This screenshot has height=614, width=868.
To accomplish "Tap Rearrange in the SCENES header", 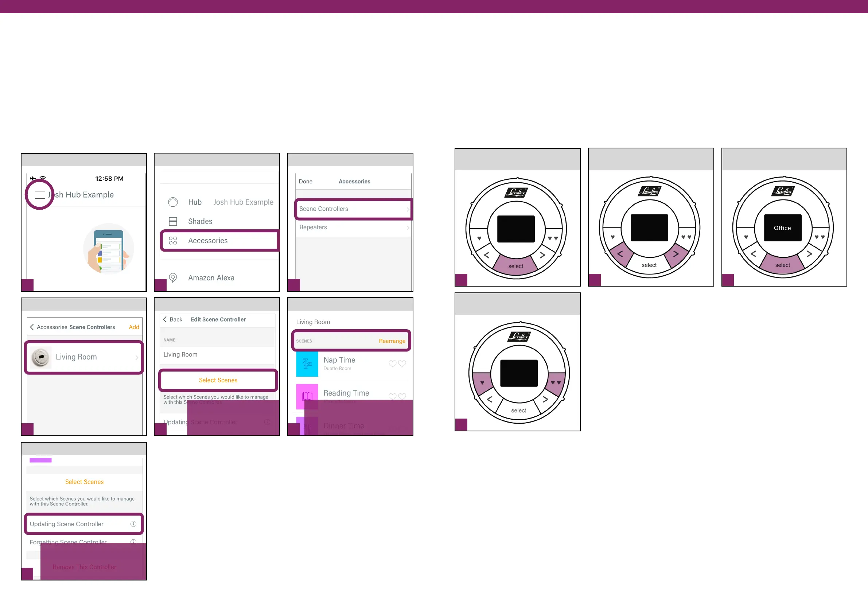I will 392,341.
